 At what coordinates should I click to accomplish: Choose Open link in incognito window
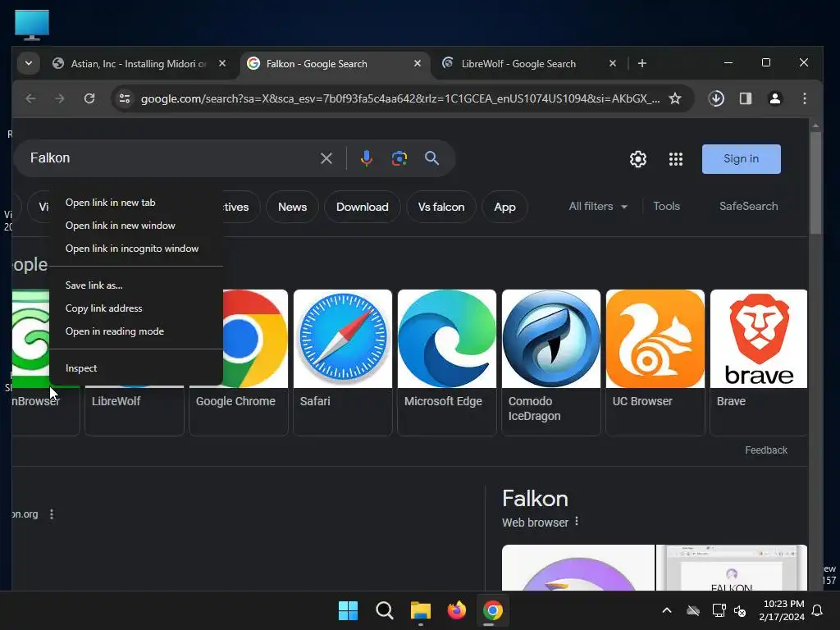point(136,249)
